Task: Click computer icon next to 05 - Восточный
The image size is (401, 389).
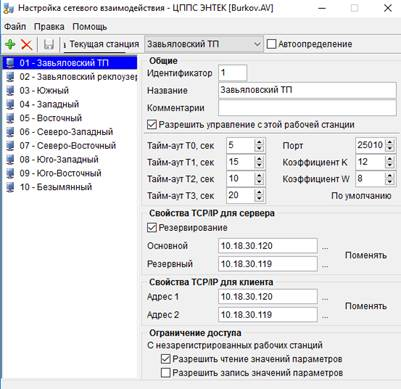Action: pos(10,118)
